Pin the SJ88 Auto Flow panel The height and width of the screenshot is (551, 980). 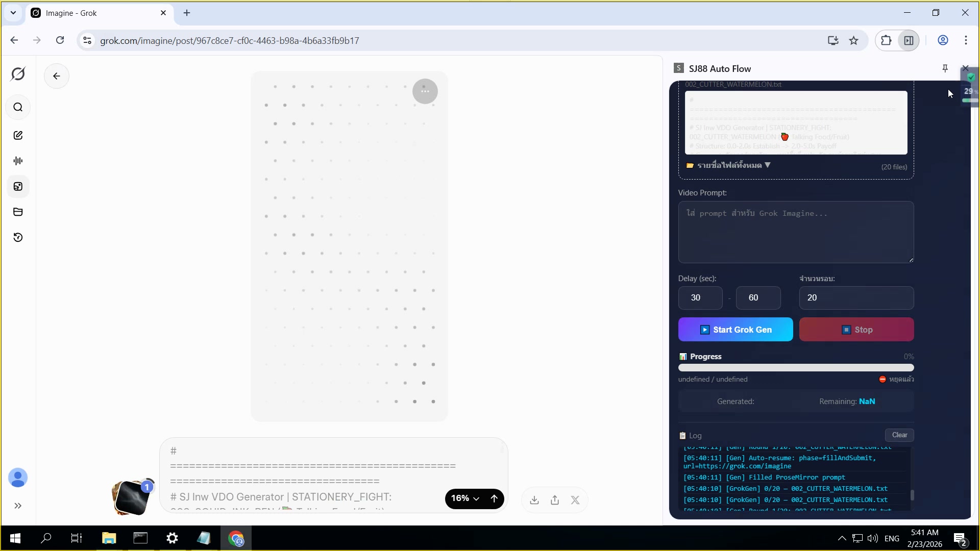pyautogui.click(x=945, y=68)
